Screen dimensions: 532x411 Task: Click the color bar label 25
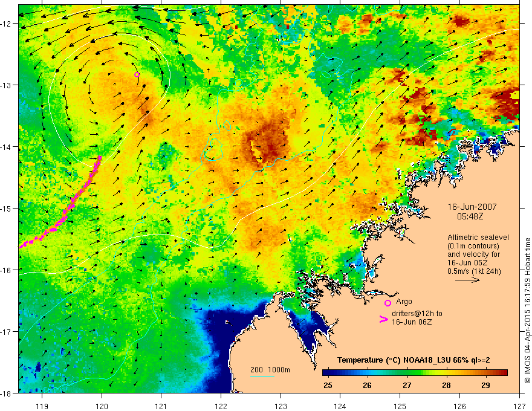click(x=328, y=385)
